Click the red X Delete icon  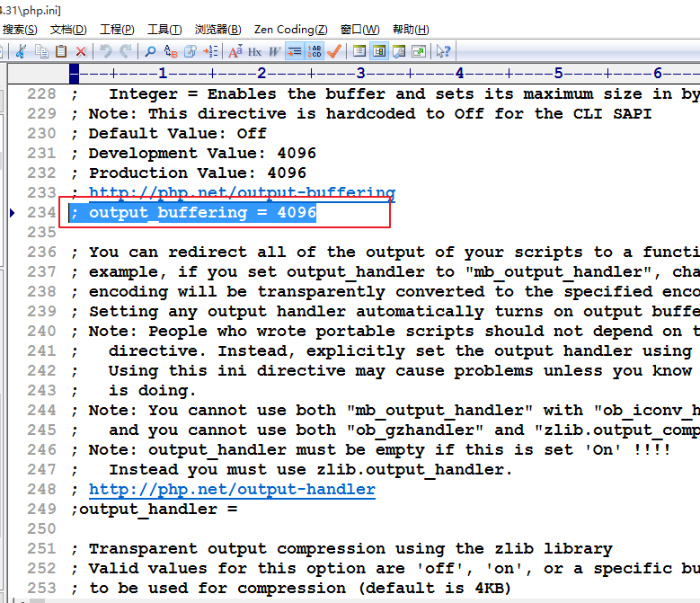[x=81, y=51]
